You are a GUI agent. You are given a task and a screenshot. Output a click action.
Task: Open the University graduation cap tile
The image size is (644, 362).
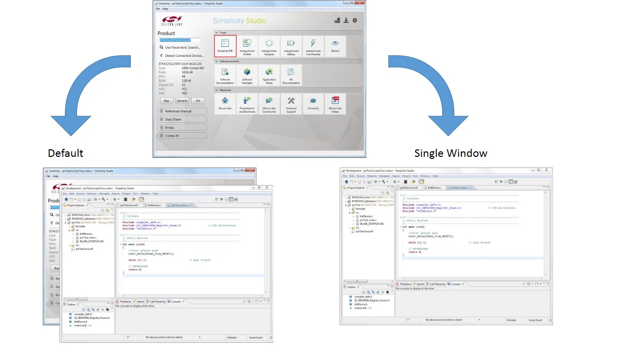[313, 104]
